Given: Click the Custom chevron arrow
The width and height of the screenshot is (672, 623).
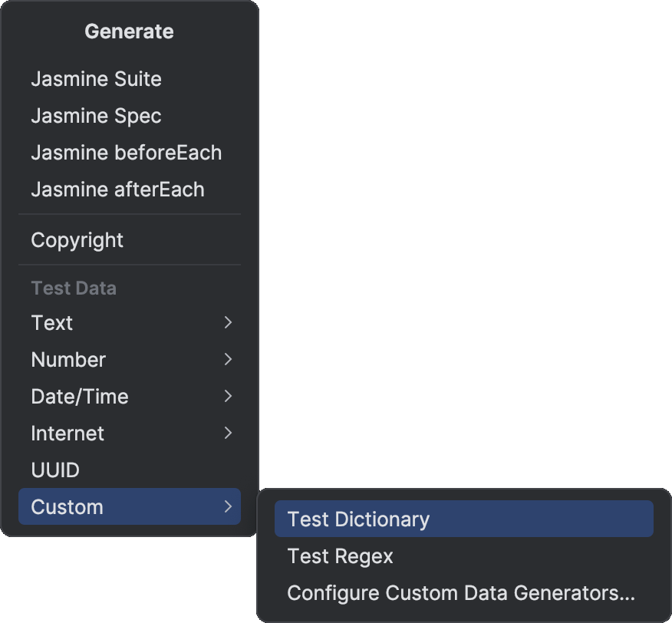Looking at the screenshot, I should 228,506.
